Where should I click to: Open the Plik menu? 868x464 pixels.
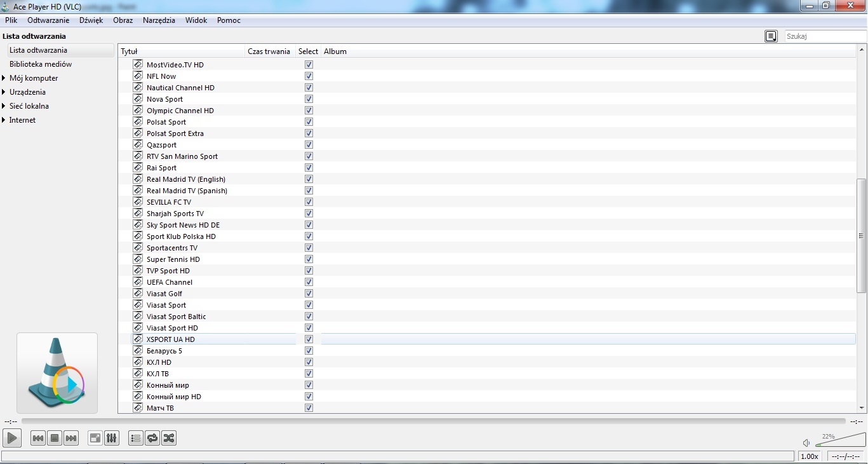(x=11, y=20)
